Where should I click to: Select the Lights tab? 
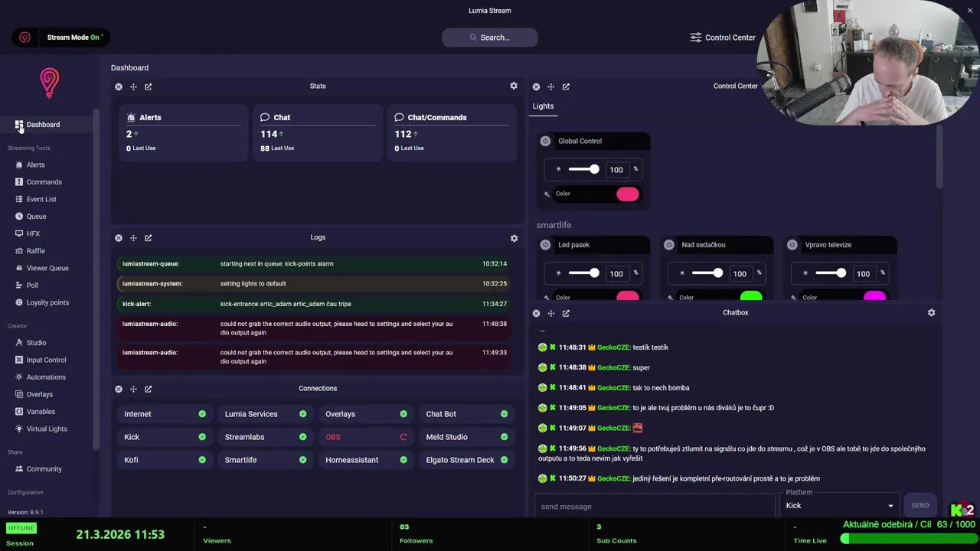pos(543,106)
